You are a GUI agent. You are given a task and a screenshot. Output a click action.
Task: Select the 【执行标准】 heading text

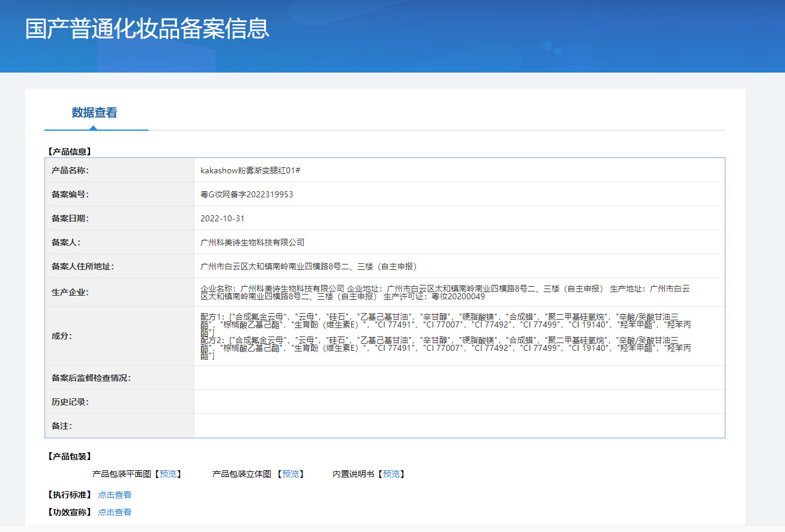click(68, 495)
